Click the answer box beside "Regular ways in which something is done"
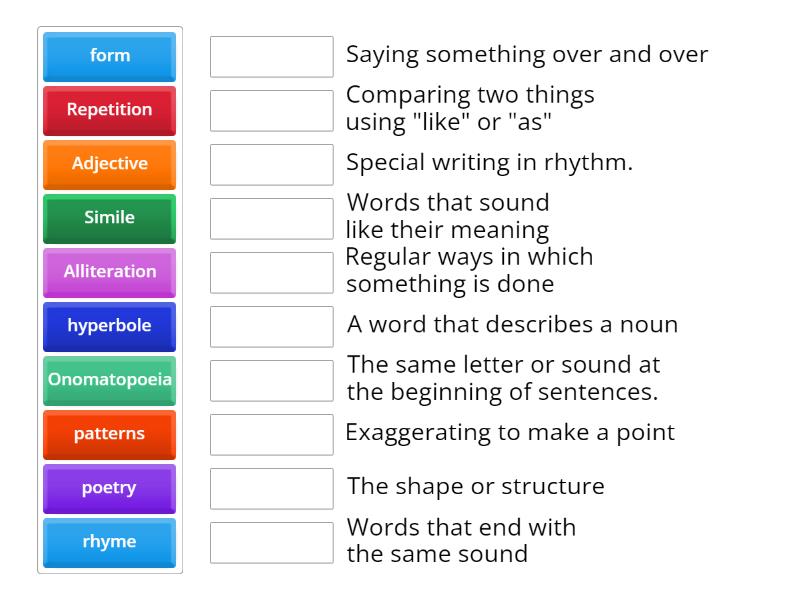800x600 pixels. tap(271, 271)
